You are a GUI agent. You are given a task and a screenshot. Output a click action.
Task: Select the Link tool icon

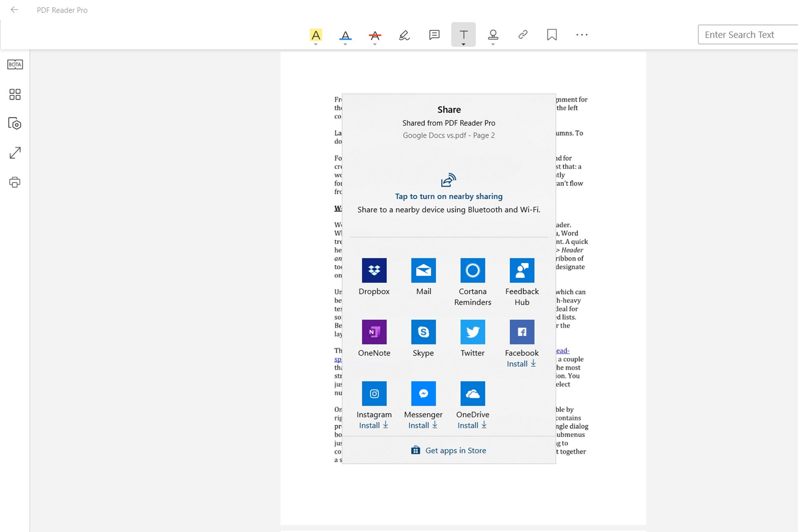522,34
